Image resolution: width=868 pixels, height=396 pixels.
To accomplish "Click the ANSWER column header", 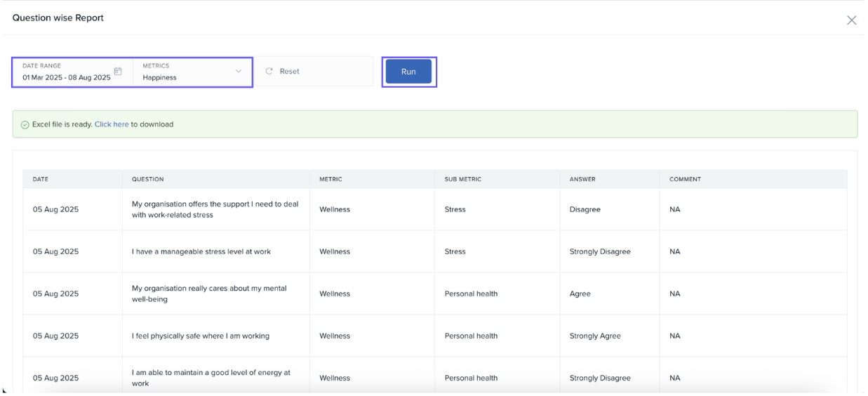I will [582, 179].
